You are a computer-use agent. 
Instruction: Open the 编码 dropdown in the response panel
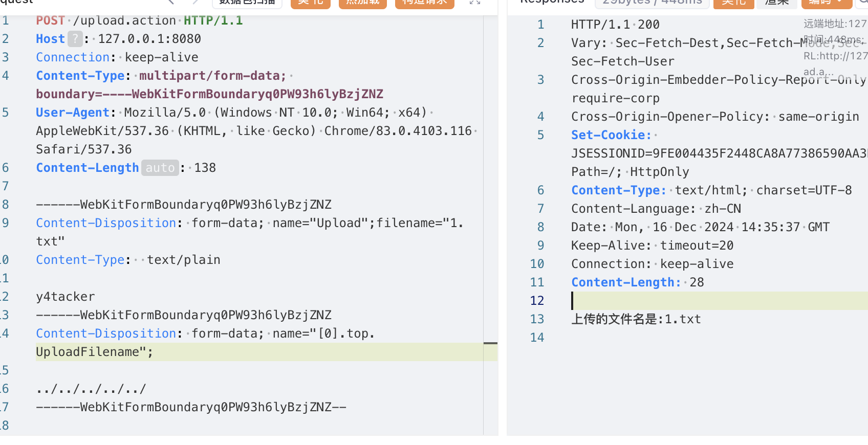point(827,3)
